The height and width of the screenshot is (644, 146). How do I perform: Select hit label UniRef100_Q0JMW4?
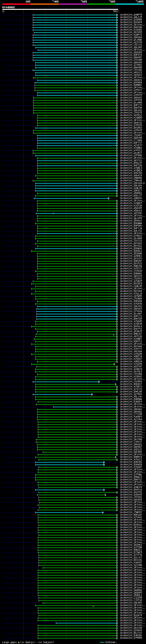coord(131,40)
